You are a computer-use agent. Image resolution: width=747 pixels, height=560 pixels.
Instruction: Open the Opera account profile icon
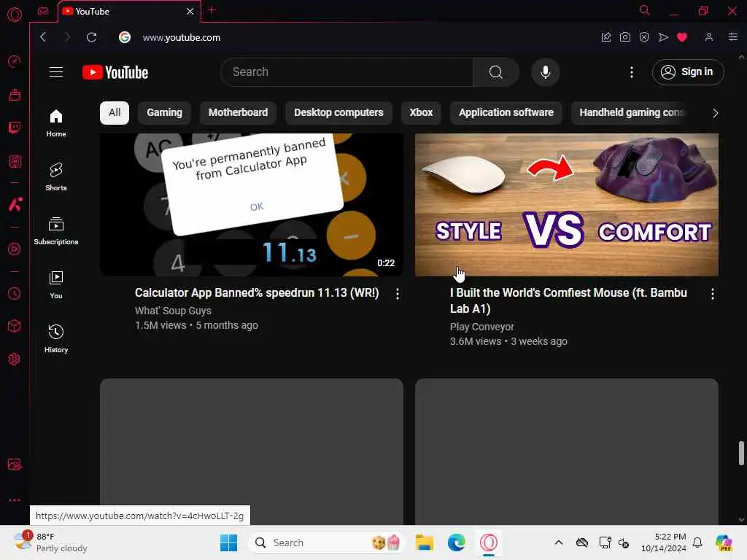709,37
